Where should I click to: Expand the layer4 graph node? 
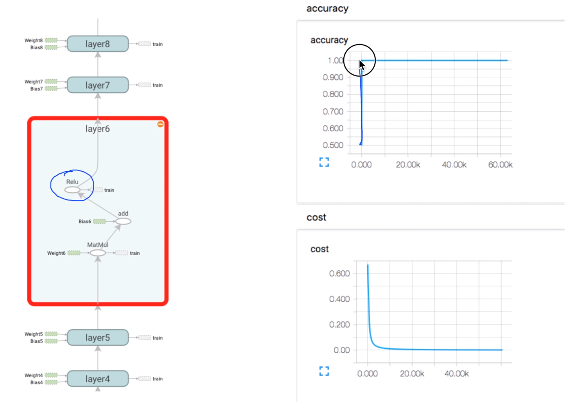tap(98, 378)
